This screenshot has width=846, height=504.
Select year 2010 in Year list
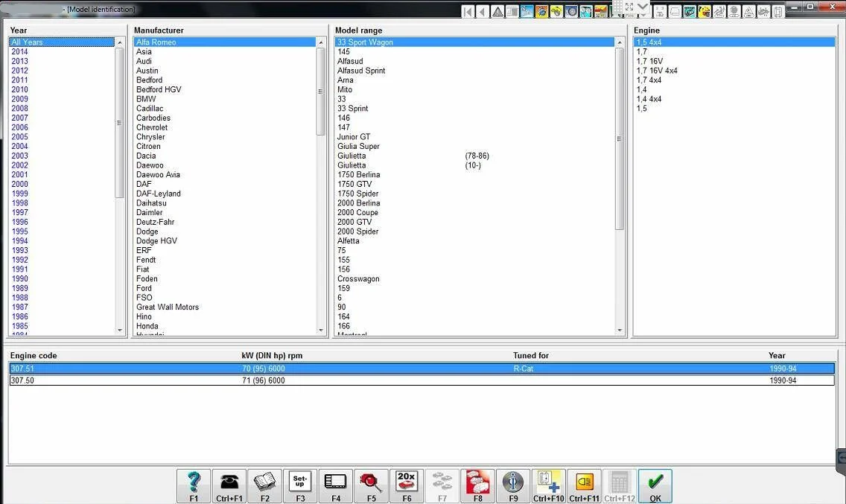tap(20, 89)
